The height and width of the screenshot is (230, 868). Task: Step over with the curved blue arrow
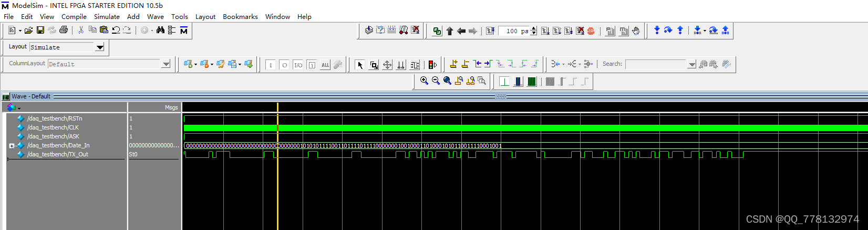click(668, 31)
